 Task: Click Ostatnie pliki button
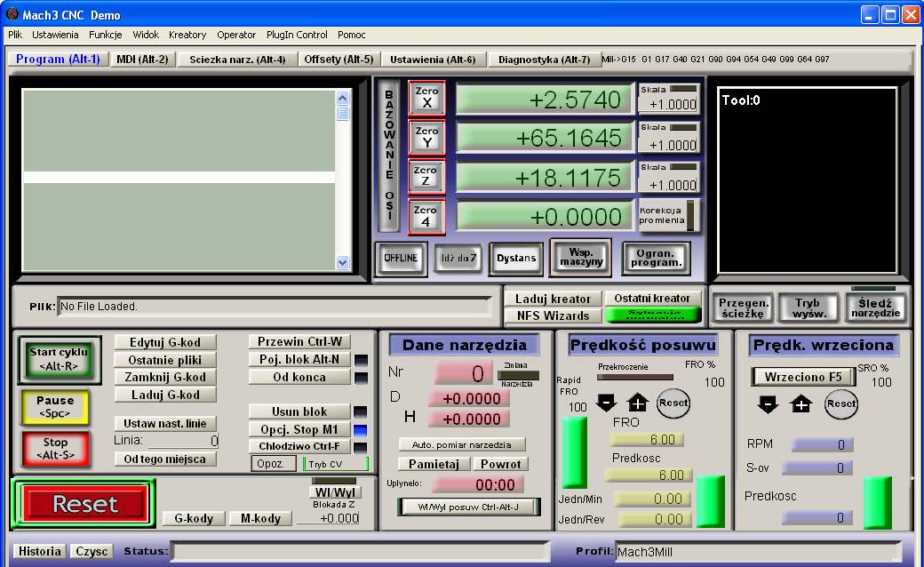point(165,360)
